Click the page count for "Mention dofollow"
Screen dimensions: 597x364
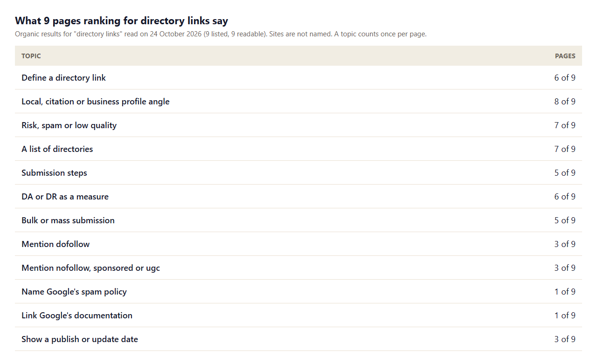click(x=565, y=244)
